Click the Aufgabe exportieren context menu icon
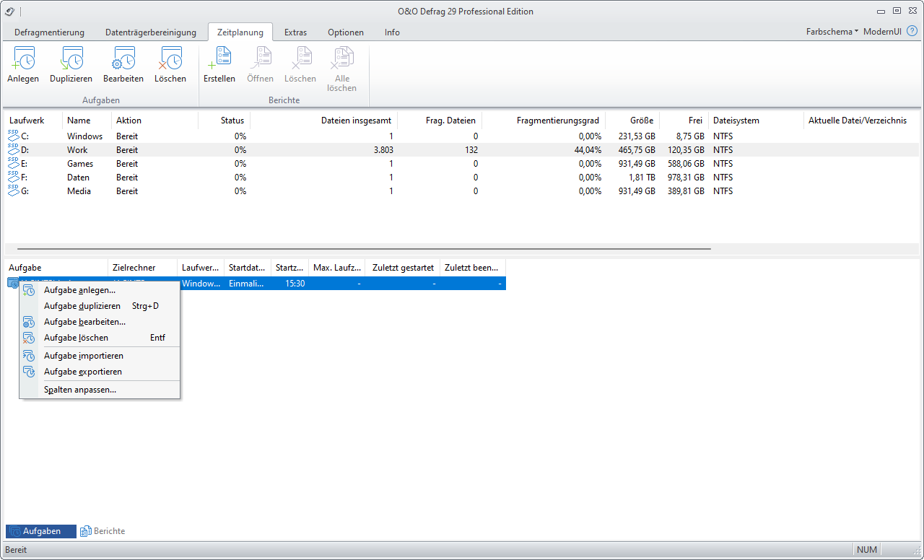Viewport: 924px width, 560px height. point(29,372)
